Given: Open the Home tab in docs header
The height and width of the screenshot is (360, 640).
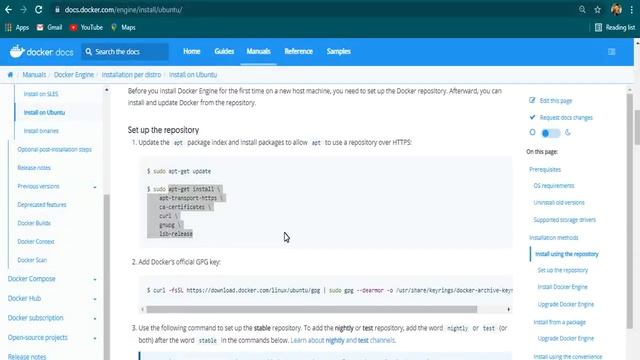Looking at the screenshot, I should tap(191, 51).
